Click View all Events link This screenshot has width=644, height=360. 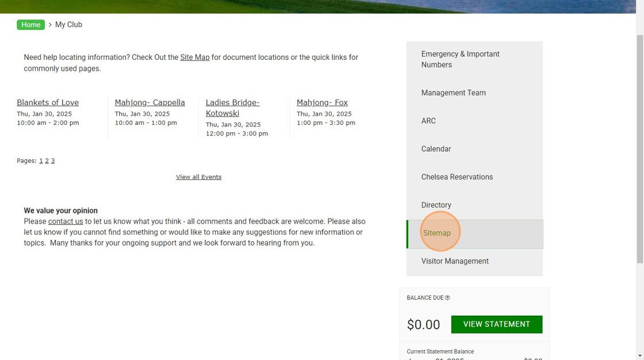point(198,177)
